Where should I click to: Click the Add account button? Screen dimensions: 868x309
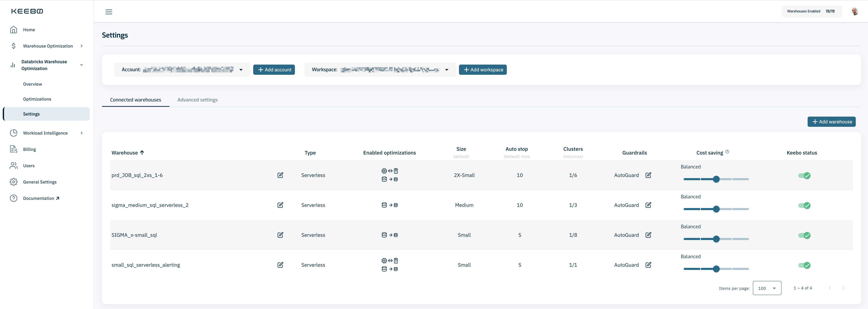pyautogui.click(x=274, y=70)
